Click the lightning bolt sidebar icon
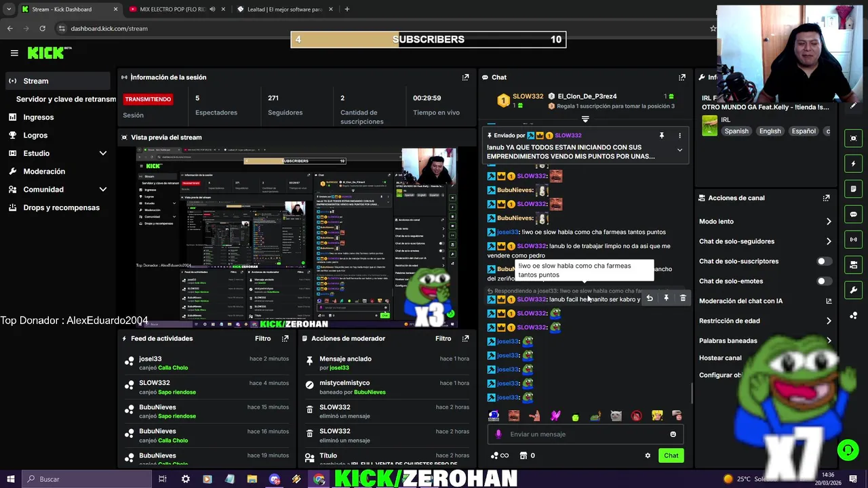The image size is (868, 488). (853, 163)
